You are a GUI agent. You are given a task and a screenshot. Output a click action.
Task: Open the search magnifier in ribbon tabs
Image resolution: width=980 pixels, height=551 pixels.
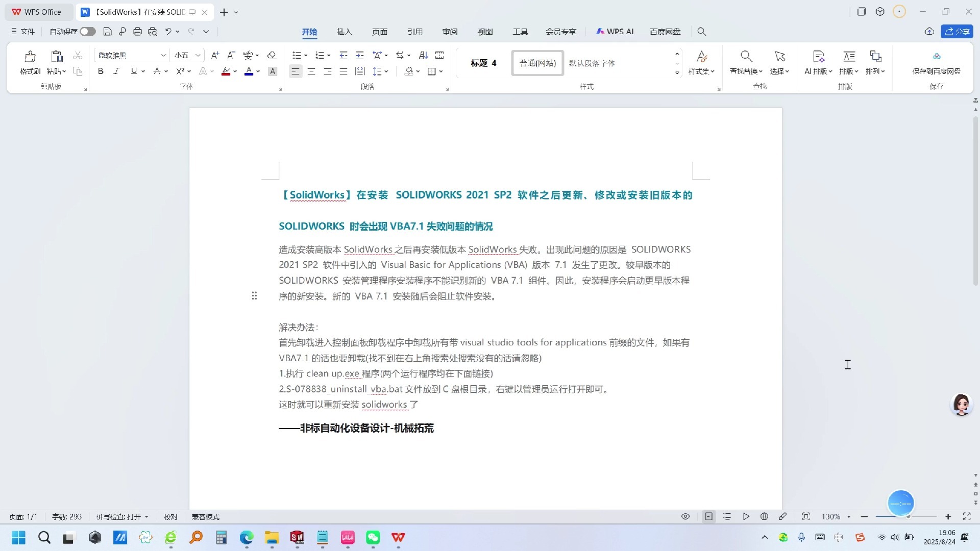pos(702,32)
